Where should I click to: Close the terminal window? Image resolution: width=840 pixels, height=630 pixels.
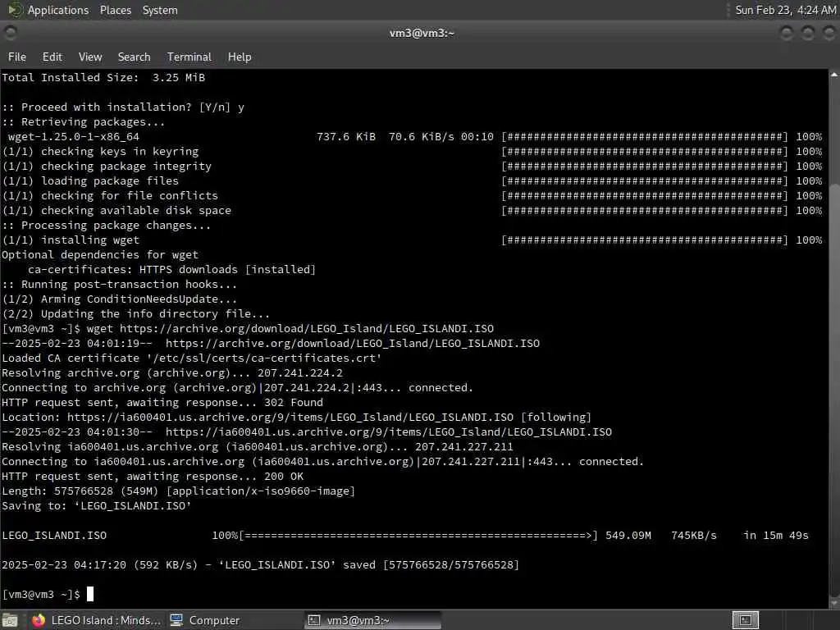pyautogui.click(x=829, y=33)
